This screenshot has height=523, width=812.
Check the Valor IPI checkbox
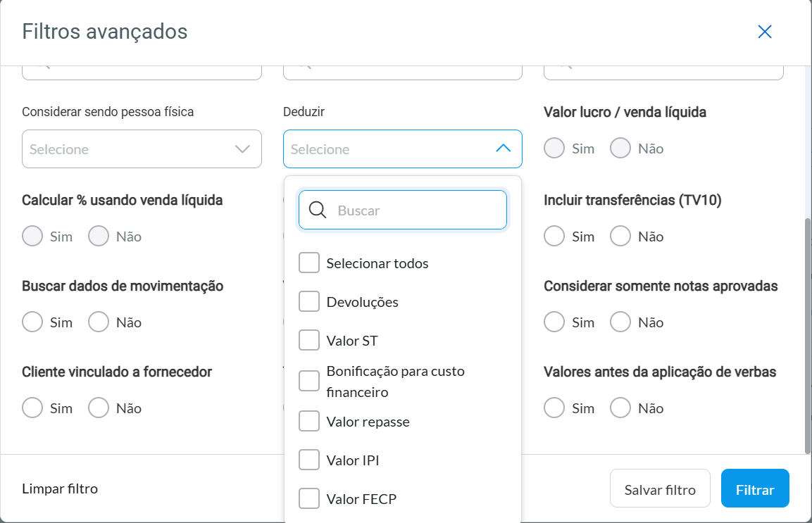(x=308, y=459)
